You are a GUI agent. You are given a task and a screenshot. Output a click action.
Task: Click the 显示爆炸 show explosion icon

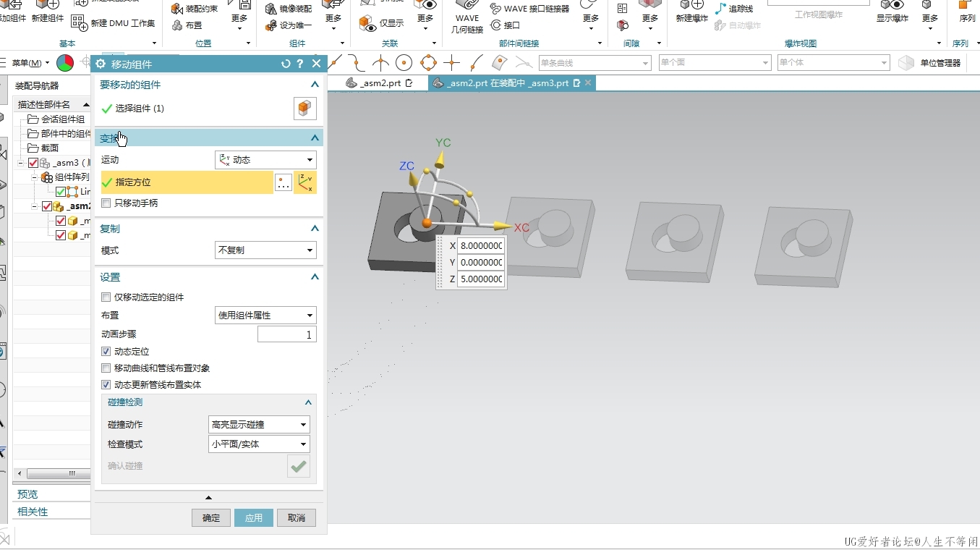click(892, 12)
